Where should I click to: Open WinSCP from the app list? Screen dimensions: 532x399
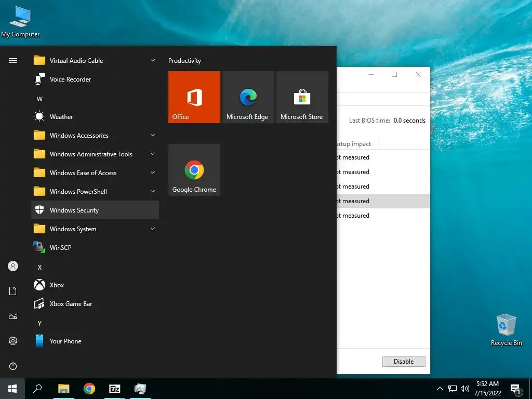click(x=95, y=248)
